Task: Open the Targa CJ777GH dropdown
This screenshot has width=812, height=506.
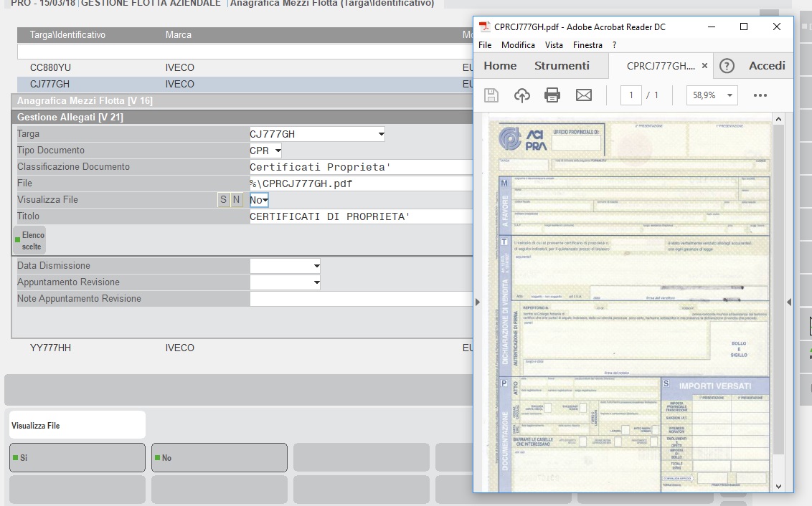Action: point(380,134)
